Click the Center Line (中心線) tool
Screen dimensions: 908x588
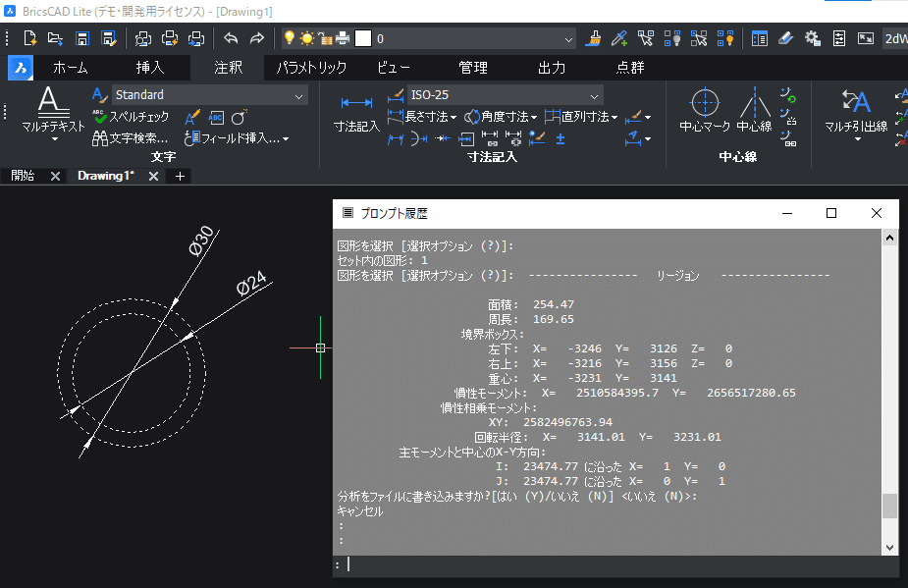point(755,110)
